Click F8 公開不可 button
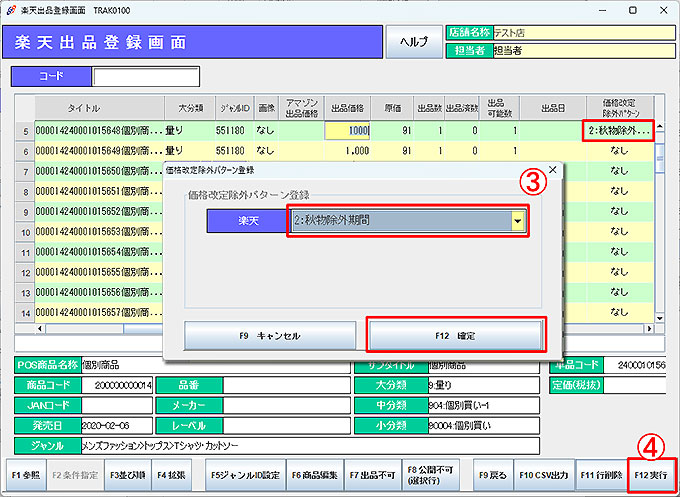Viewport: 680px width, 497px height. pos(426,473)
